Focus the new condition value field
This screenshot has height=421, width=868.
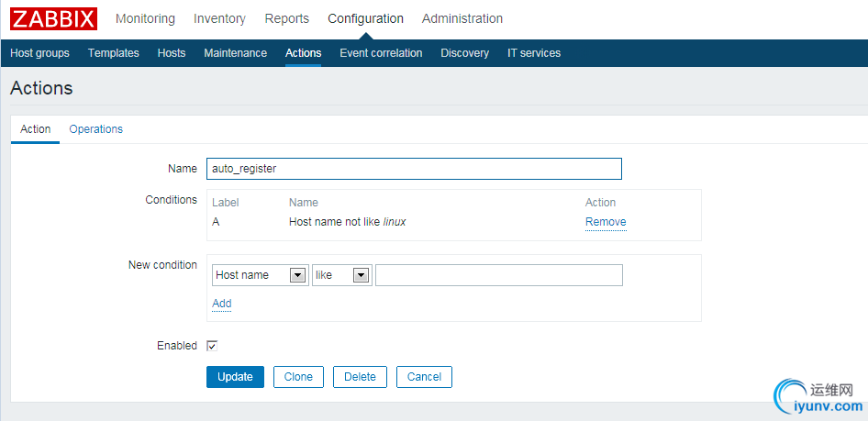coord(498,275)
